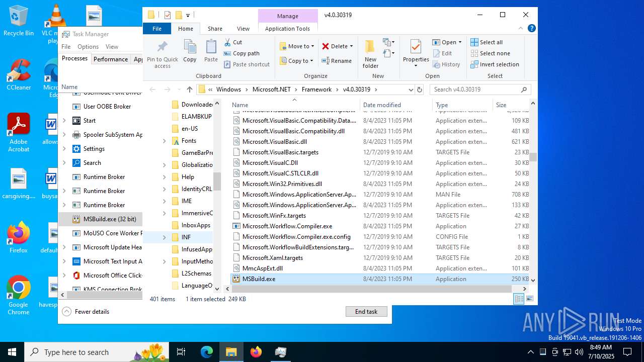Click Type here to search taskbar box
The image size is (644, 362).
click(97, 352)
